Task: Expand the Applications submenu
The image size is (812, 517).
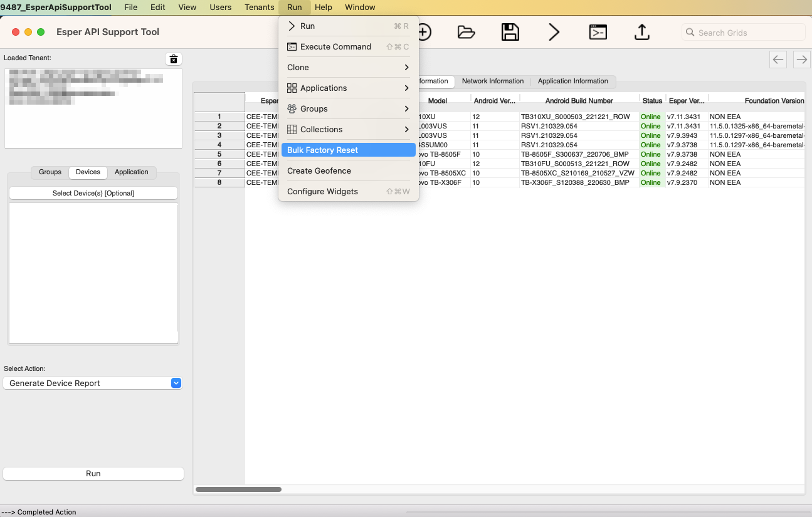Action: point(348,88)
